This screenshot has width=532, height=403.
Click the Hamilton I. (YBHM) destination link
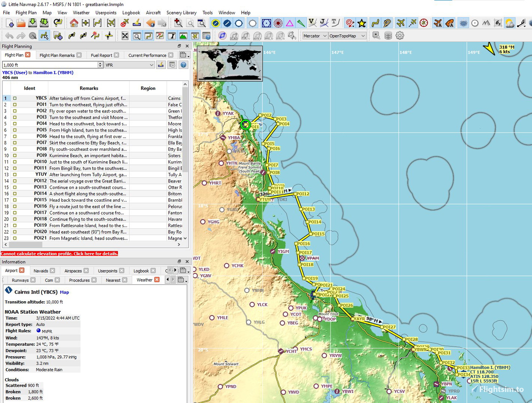point(53,73)
